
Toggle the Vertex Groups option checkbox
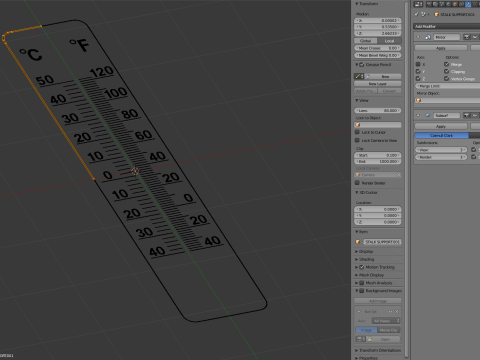tap(447, 78)
